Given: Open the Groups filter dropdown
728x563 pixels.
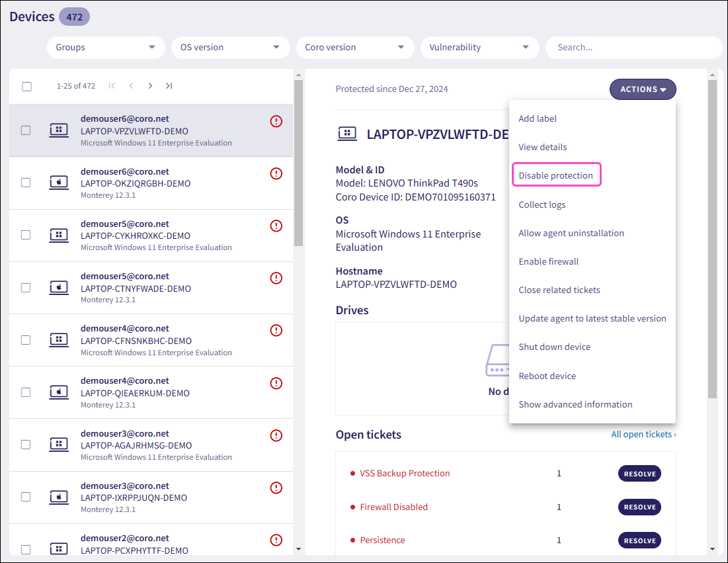Looking at the screenshot, I should tap(105, 48).
